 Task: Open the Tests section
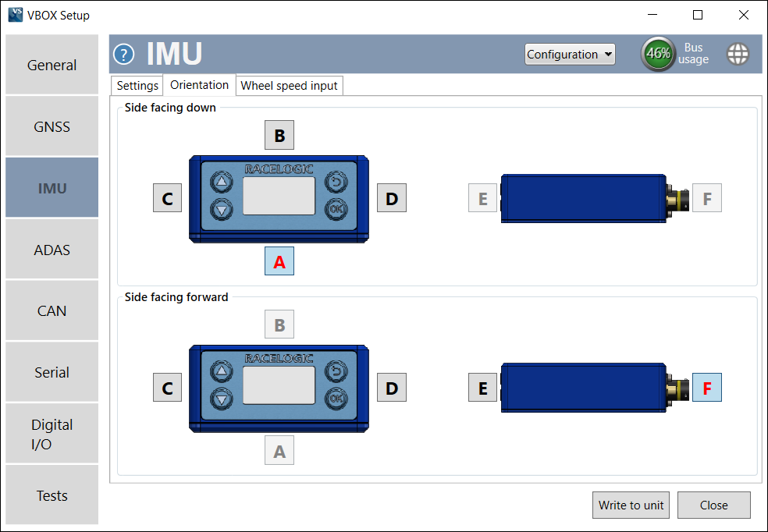click(x=52, y=495)
